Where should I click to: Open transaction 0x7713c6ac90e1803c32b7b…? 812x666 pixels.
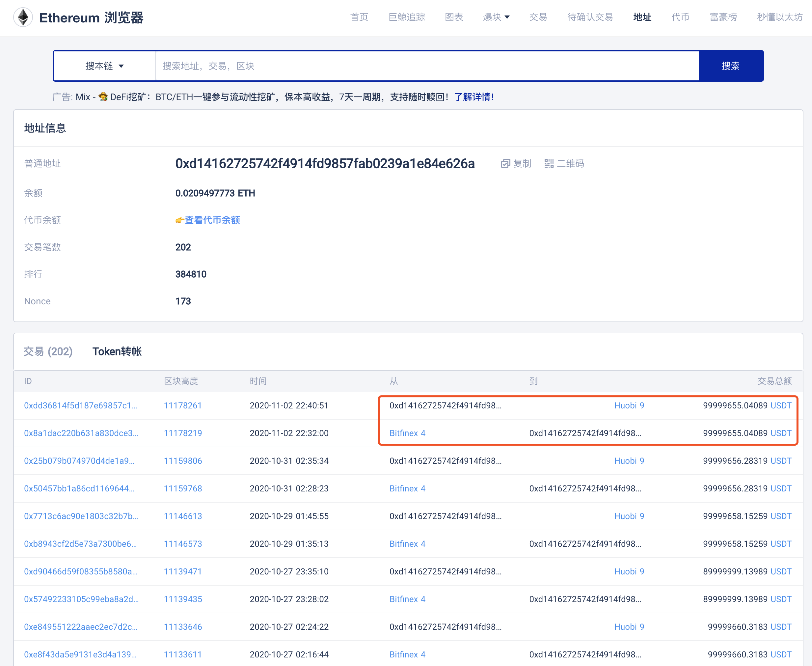click(x=81, y=516)
